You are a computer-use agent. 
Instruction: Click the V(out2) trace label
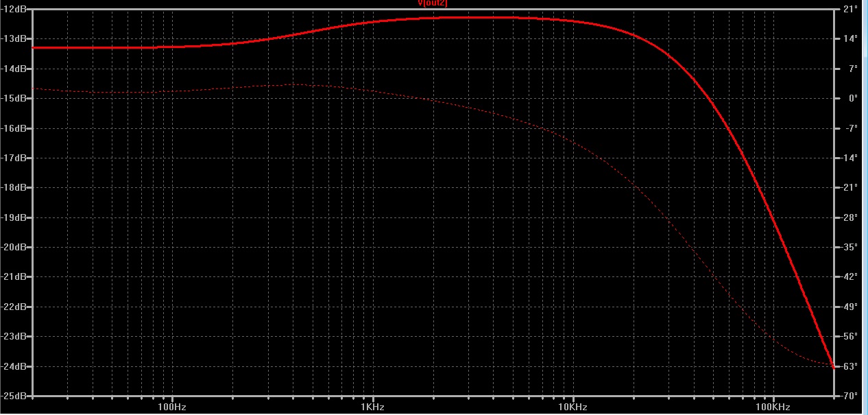pos(433,3)
